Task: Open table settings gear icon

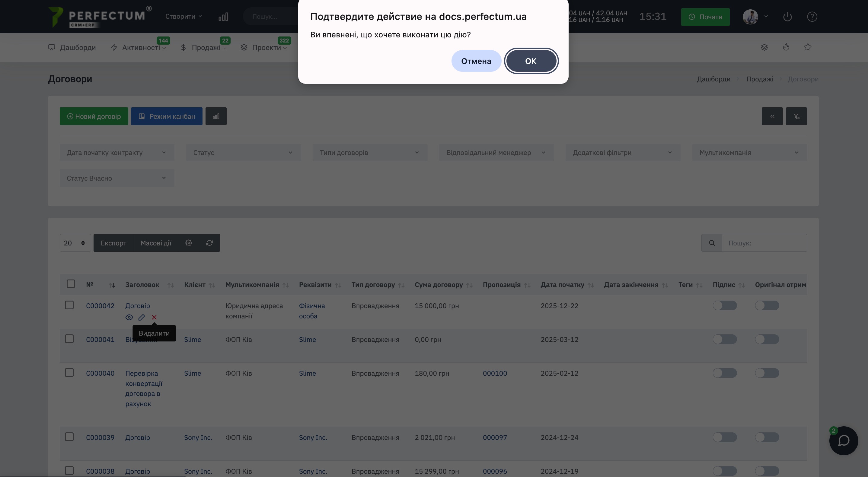Action: 189,243
